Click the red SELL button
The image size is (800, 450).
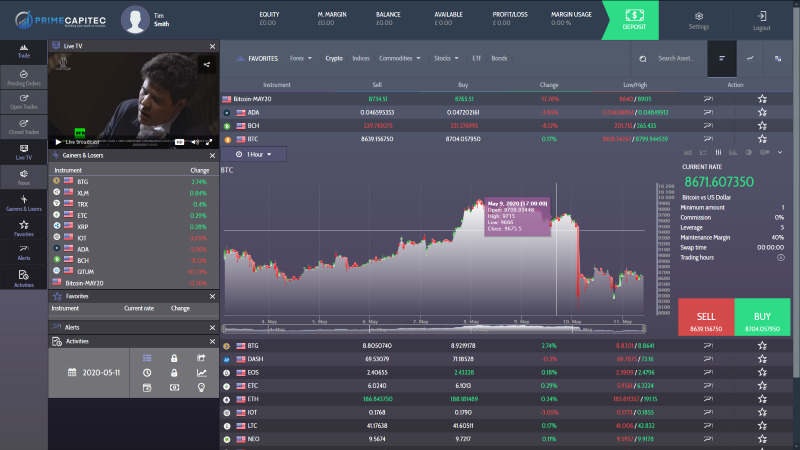pos(706,317)
